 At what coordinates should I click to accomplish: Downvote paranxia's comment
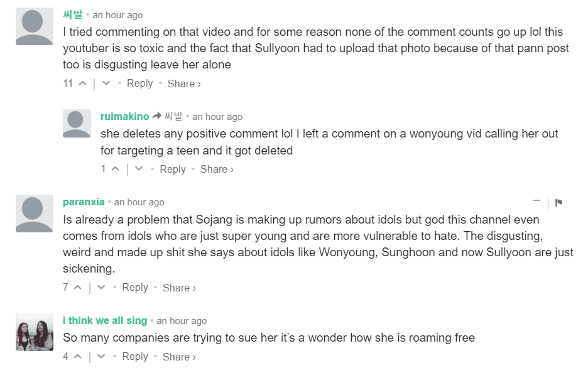(101, 288)
